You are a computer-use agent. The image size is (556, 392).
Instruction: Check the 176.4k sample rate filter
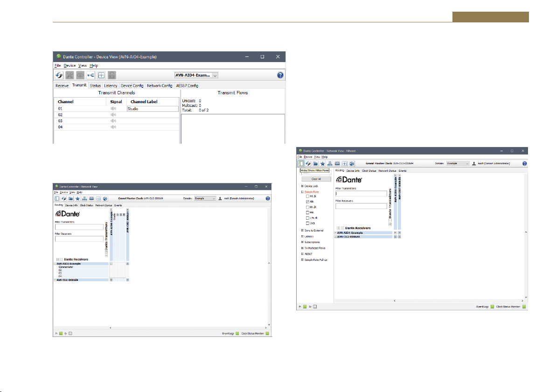pos(307,218)
